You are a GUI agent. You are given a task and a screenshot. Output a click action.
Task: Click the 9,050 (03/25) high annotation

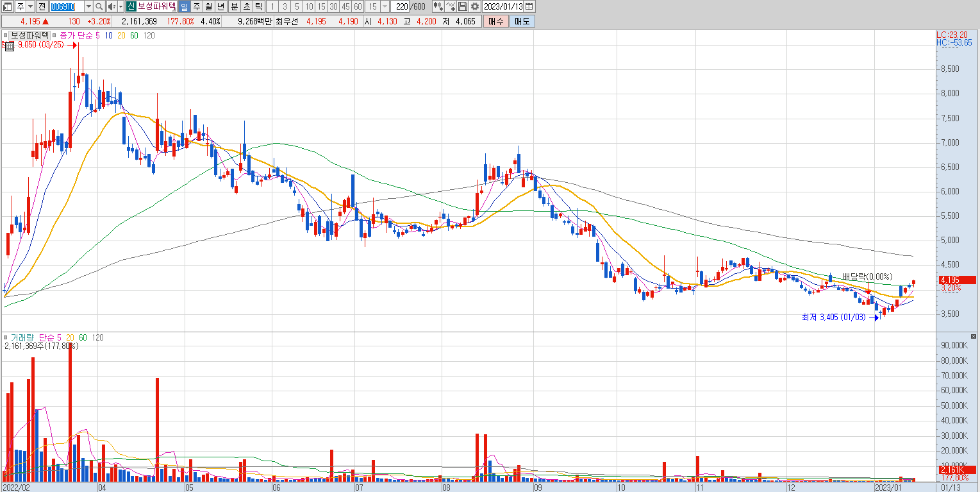(40, 45)
